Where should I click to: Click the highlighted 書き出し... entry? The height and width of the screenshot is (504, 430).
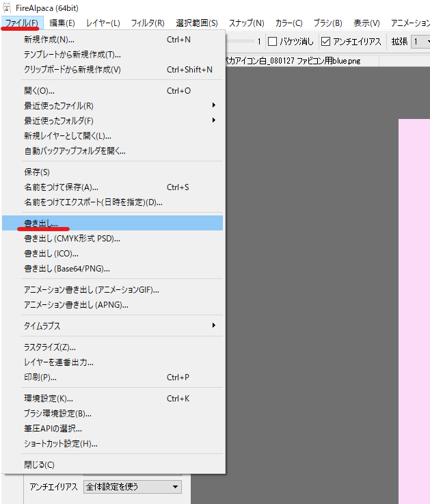112,223
